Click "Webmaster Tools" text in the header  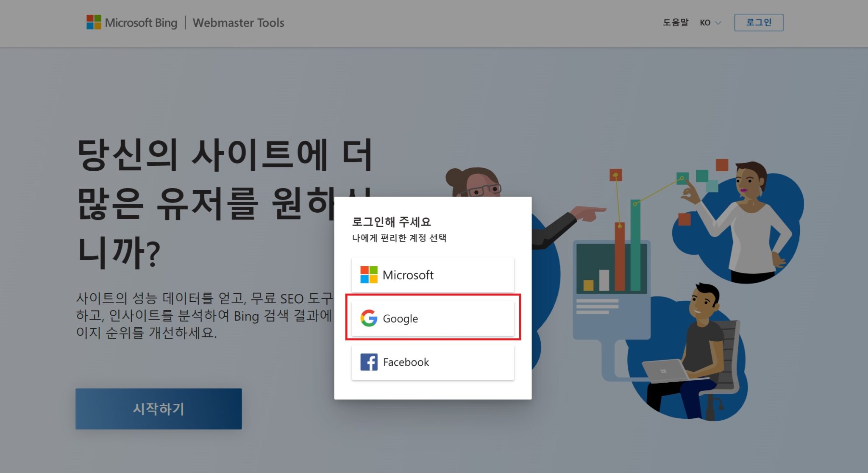tap(238, 23)
